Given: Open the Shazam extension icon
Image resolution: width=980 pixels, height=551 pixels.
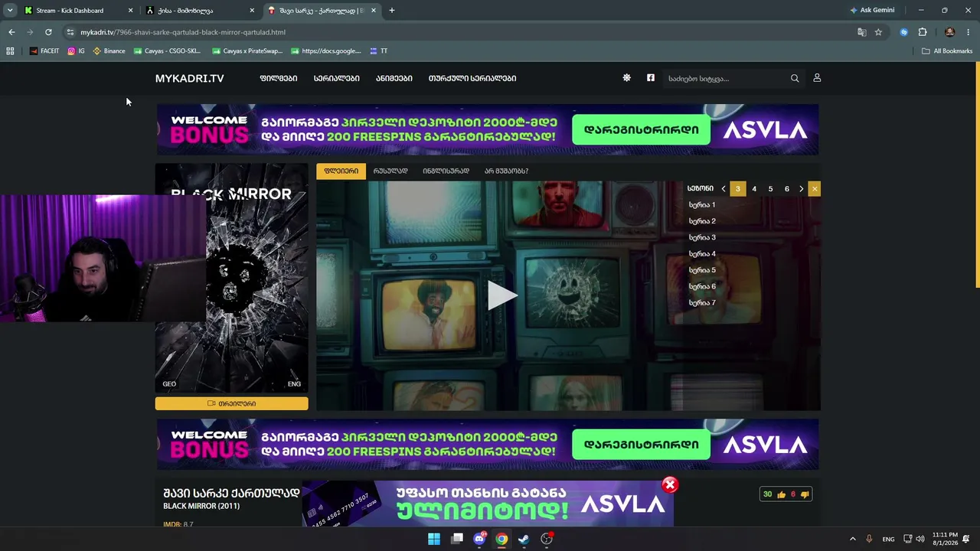Looking at the screenshot, I should [904, 32].
